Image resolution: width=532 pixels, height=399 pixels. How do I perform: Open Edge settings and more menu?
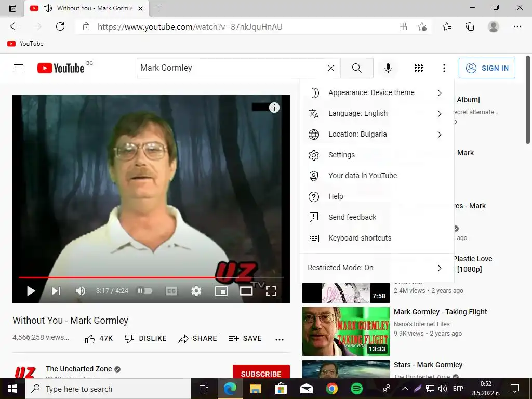[x=517, y=26]
